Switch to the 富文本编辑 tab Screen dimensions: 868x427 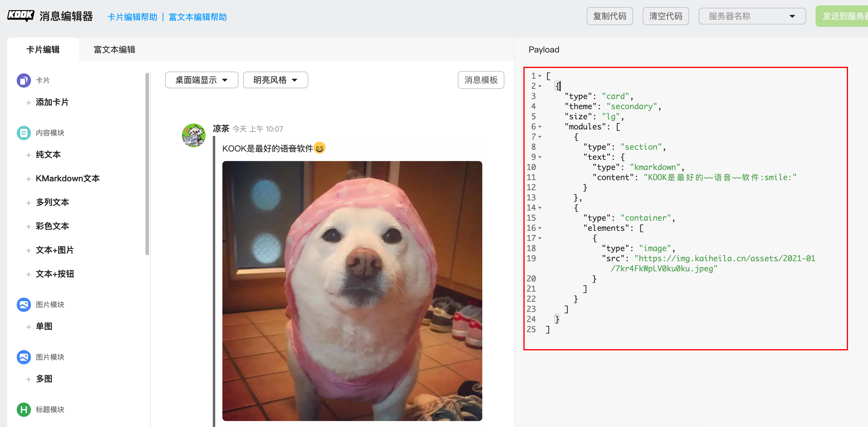[x=114, y=49]
